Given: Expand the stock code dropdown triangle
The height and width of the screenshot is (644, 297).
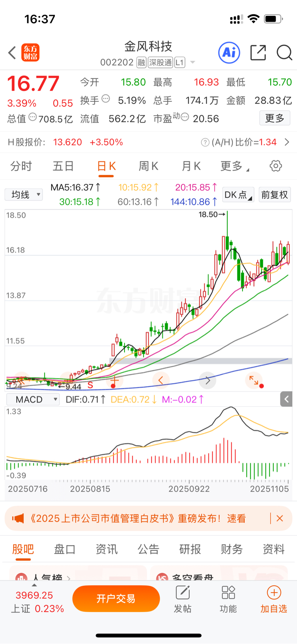Looking at the screenshot, I should [193, 62].
